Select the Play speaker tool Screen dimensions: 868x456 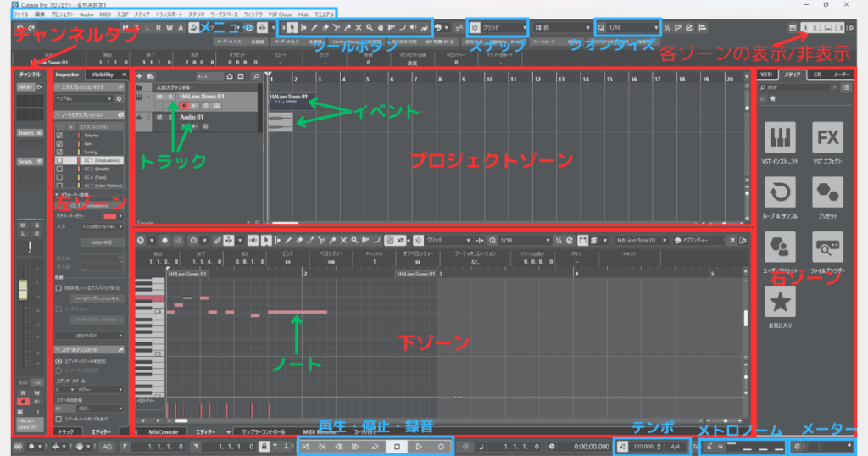414,28
